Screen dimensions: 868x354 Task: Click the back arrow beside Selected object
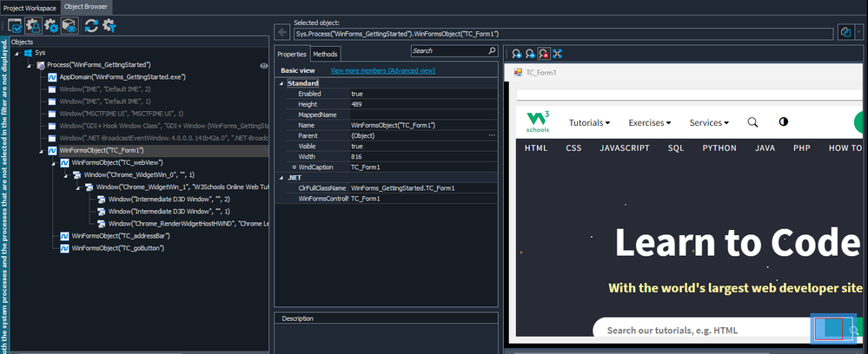pyautogui.click(x=283, y=33)
